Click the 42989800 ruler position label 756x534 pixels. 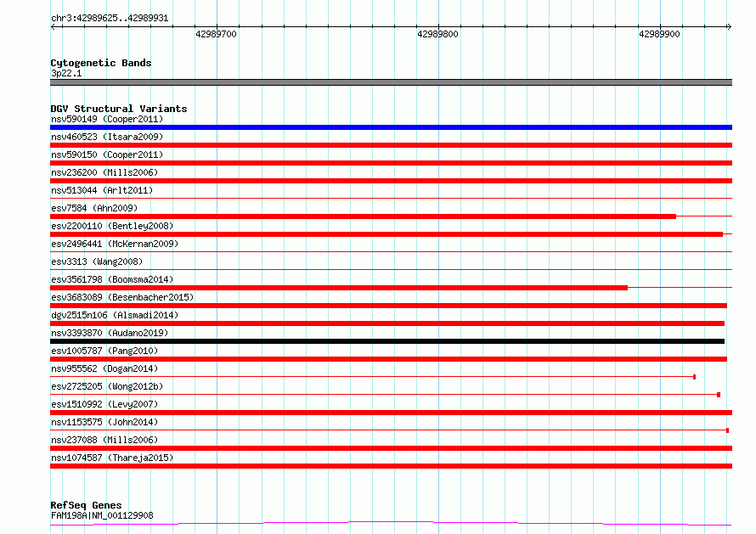click(x=437, y=34)
